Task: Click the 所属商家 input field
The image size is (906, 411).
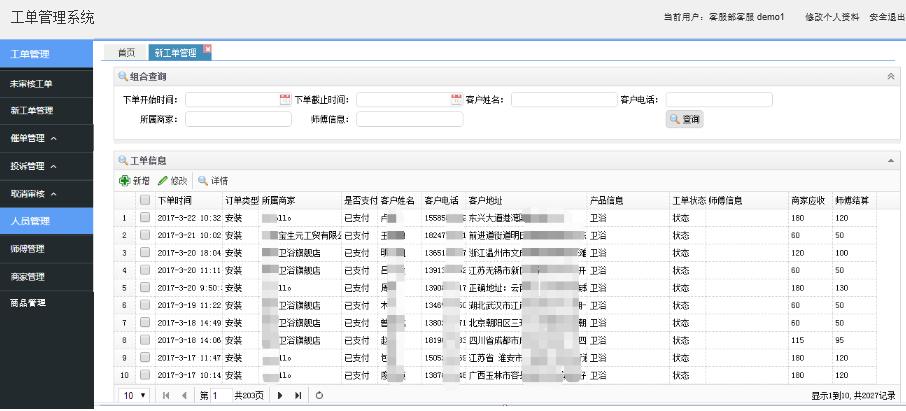Action: (x=239, y=119)
